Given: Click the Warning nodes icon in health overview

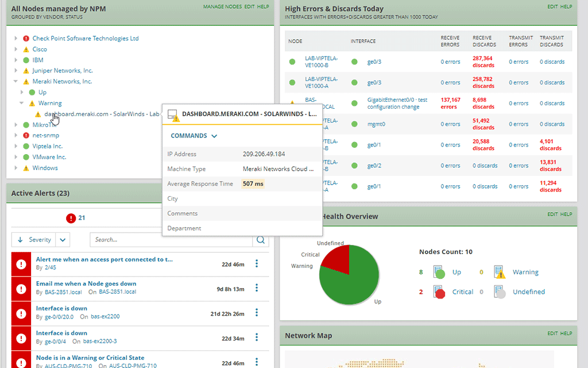Looking at the screenshot, I should 500,273.
